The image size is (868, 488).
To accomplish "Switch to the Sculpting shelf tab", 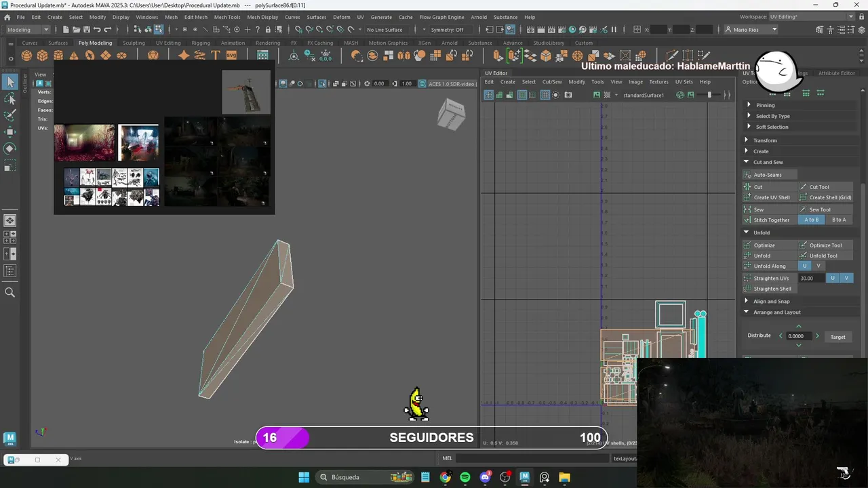I will coord(134,43).
